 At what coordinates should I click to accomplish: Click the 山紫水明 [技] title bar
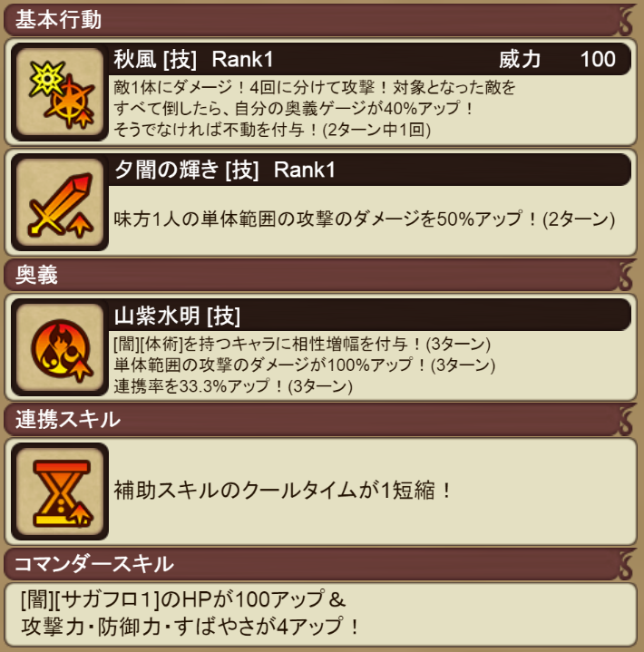[369, 316]
